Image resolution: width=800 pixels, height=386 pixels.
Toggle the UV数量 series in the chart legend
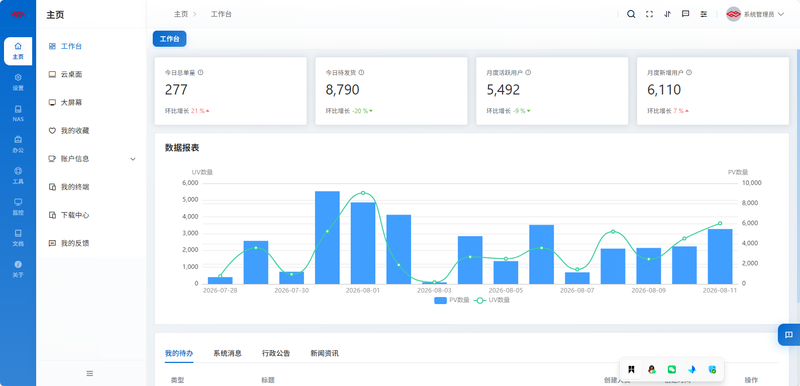pyautogui.click(x=492, y=300)
